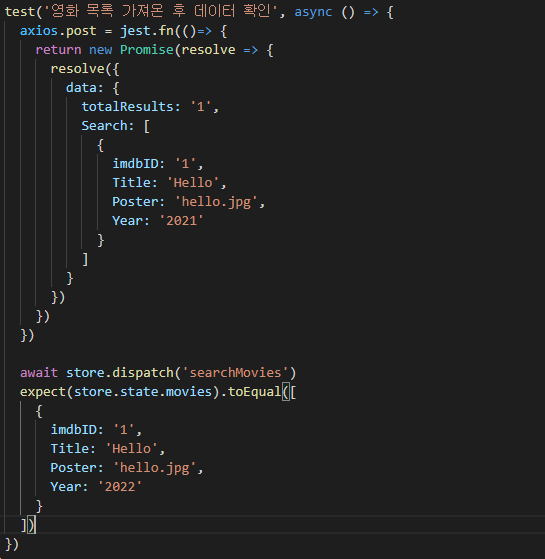Click 'axios.post' in the mock assignment
The image size is (545, 559).
[58, 31]
